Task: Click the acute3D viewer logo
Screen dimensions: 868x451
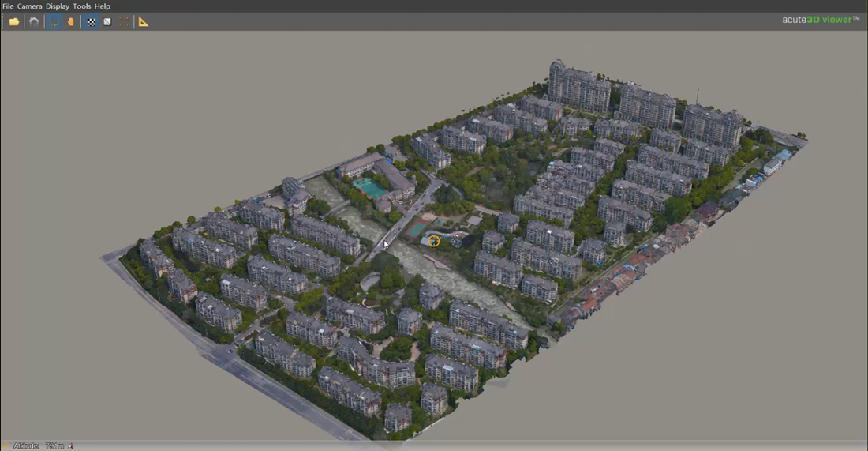Action: pos(821,20)
